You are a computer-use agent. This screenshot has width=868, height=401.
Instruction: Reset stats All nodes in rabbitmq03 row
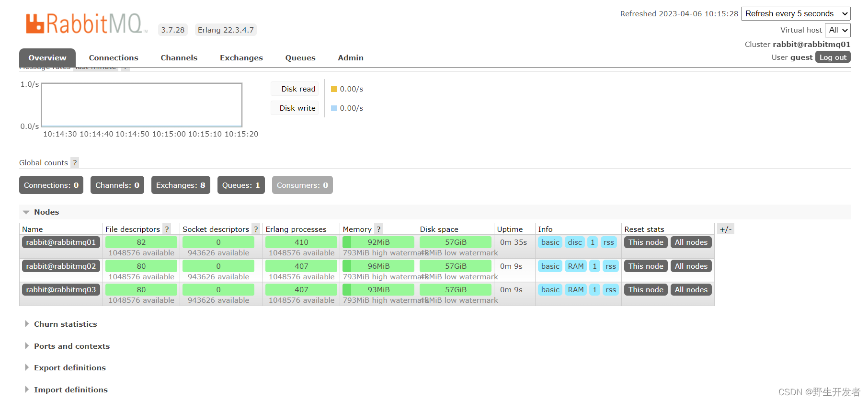pos(691,290)
